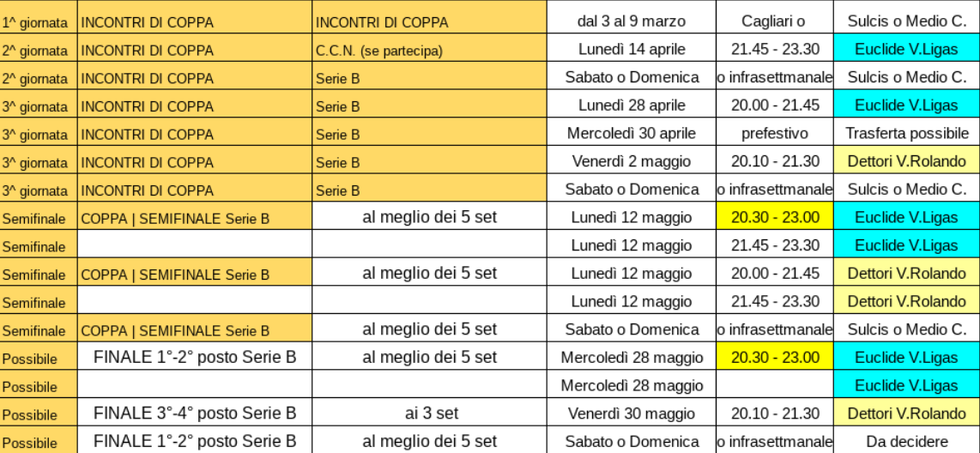This screenshot has height=453, width=980.
Task: Click the 'C.C.N. (se partecipa)' cell
Action: (x=429, y=50)
